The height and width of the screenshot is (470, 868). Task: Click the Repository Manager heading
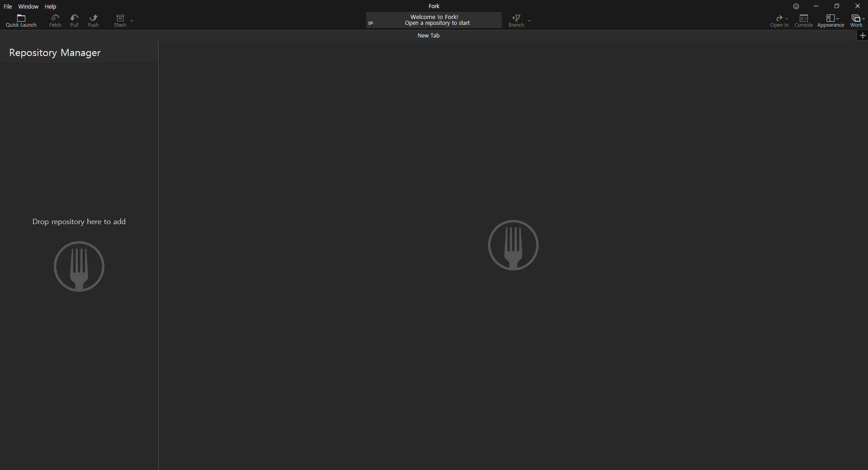tap(55, 53)
